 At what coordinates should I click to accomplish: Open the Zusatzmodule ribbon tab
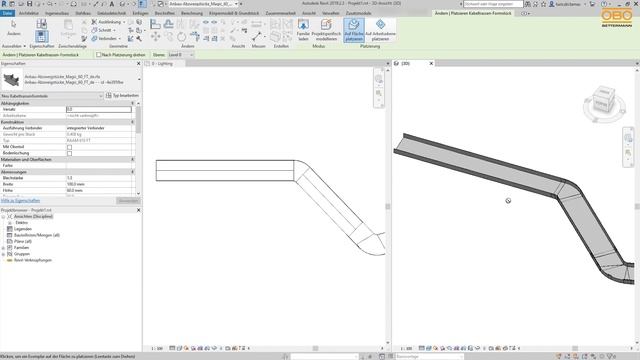(x=358, y=13)
